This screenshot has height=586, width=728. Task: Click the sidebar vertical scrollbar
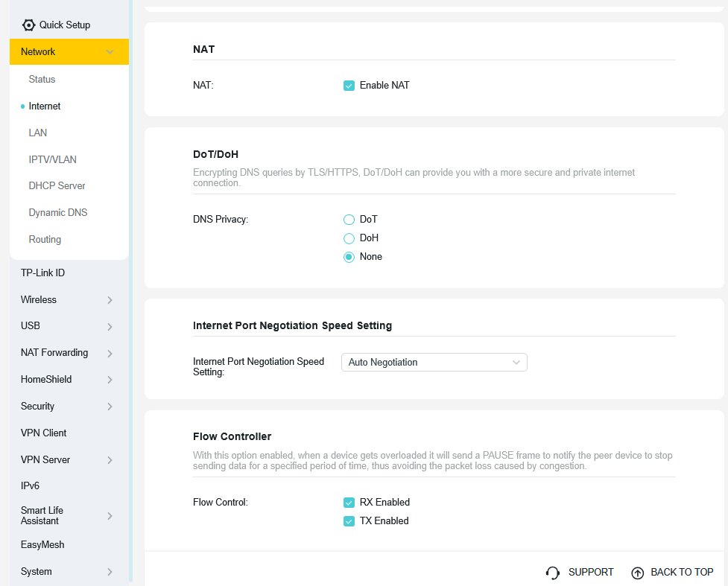[132, 298]
